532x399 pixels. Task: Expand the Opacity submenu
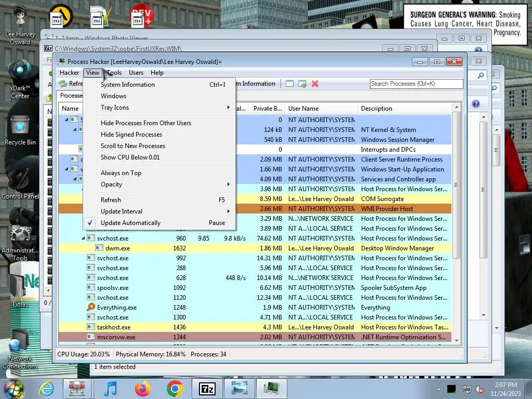(x=159, y=184)
